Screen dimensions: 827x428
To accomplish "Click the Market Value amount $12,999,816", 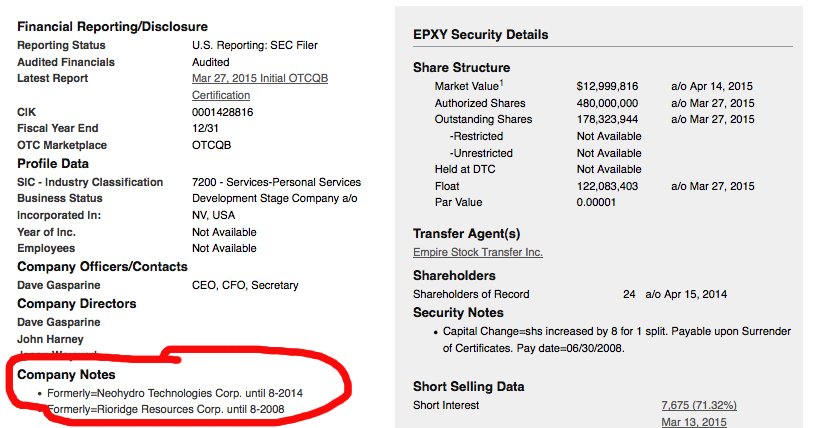I will coord(608,87).
